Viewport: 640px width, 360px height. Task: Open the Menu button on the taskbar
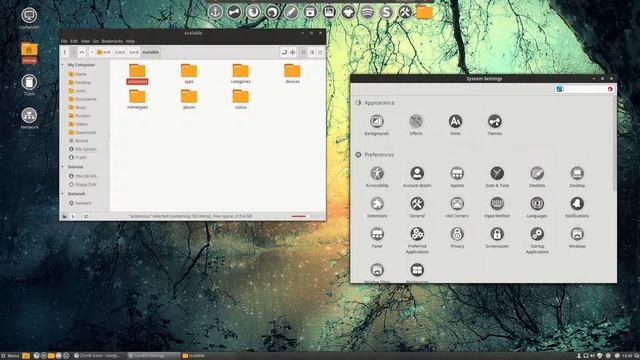[x=10, y=356]
